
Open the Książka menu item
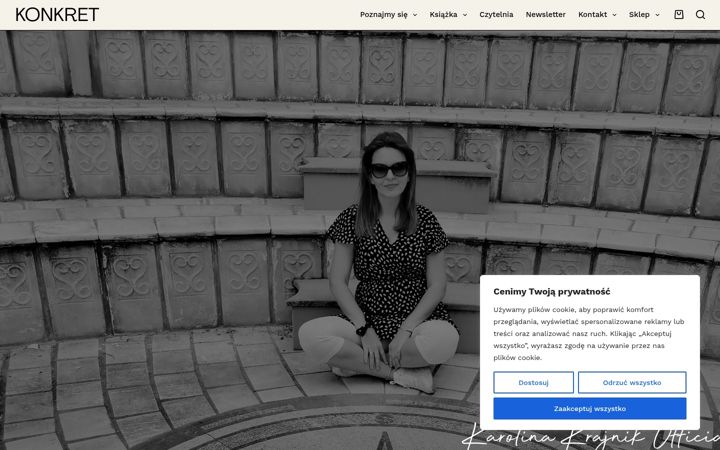pos(443,15)
